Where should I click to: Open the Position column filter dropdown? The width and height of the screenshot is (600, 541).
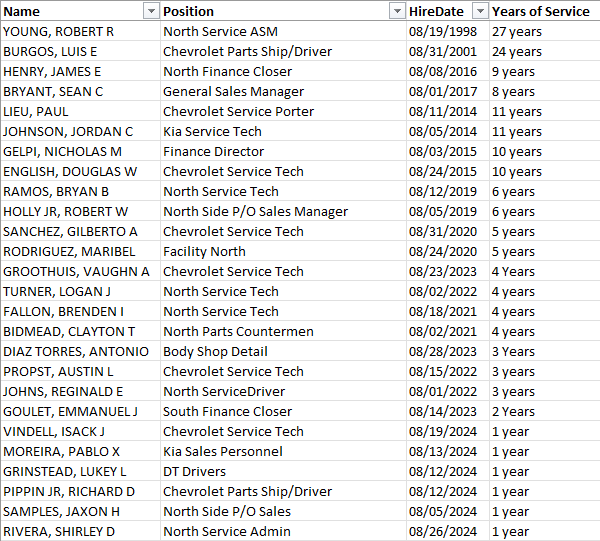(x=396, y=11)
